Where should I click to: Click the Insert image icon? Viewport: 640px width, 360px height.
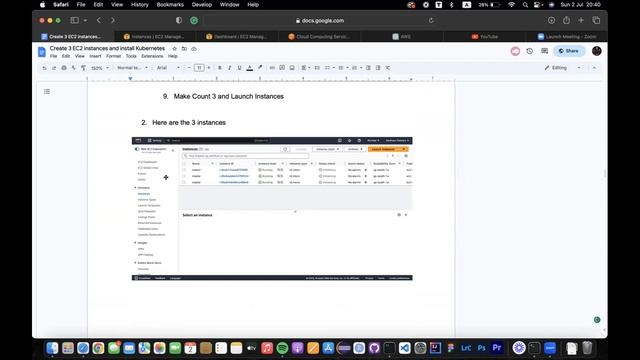click(292, 68)
